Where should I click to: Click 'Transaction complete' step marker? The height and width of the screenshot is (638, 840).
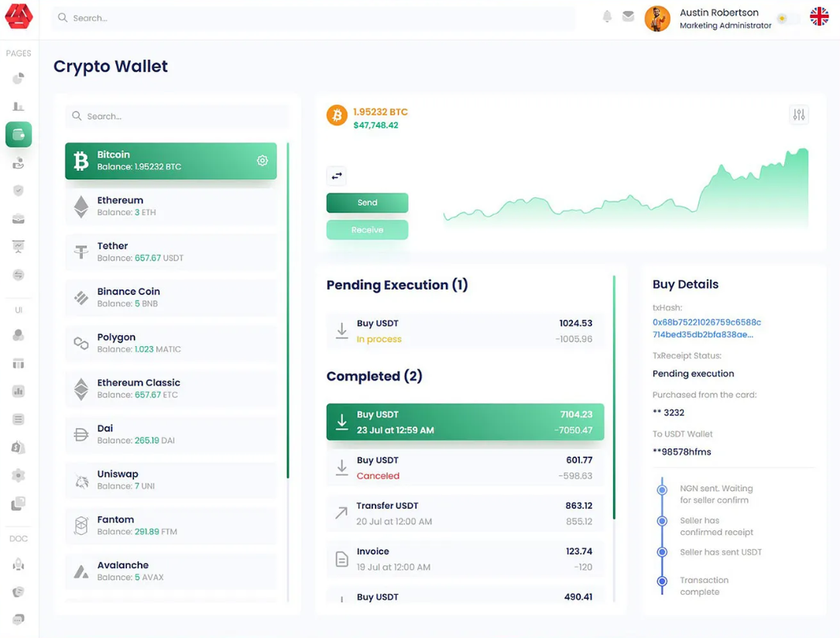[662, 581]
